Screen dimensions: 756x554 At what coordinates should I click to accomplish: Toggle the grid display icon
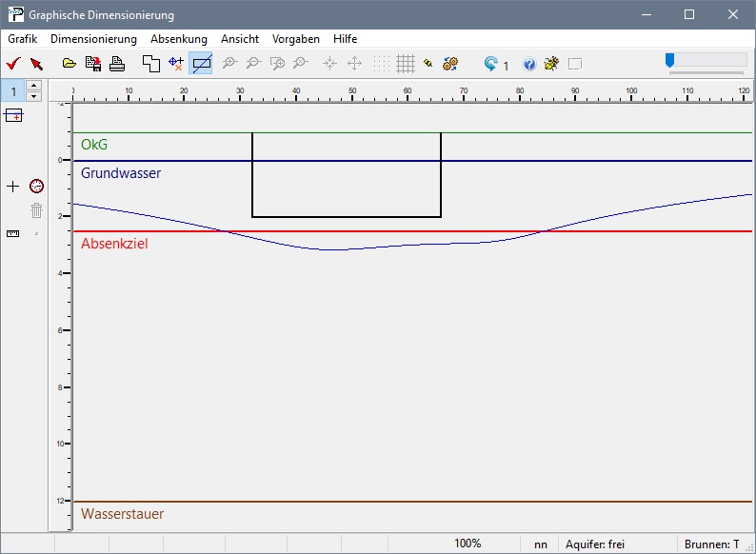tap(406, 64)
